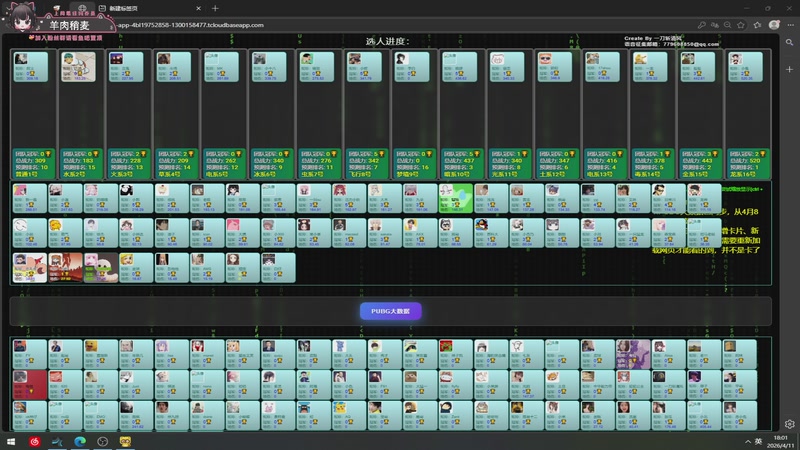Image resolution: width=800 pixels, height=450 pixels.
Task: Toggle the 英 input method indicator
Action: pyautogui.click(x=759, y=441)
